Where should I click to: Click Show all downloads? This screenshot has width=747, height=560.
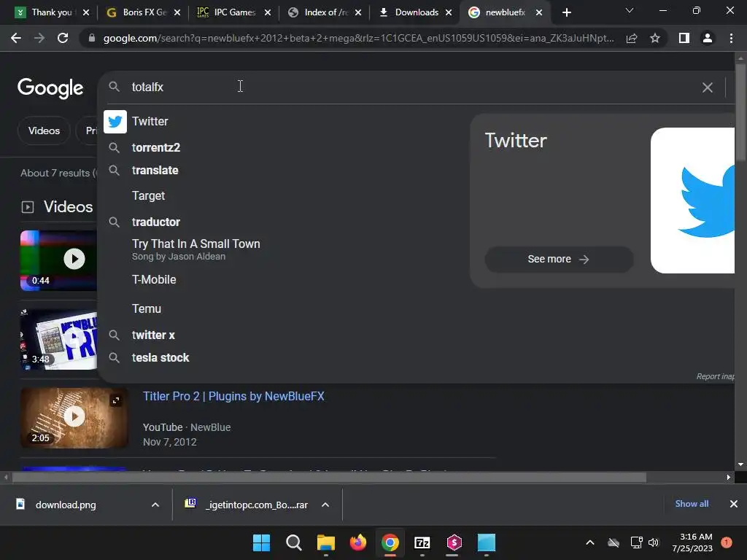[692, 504]
